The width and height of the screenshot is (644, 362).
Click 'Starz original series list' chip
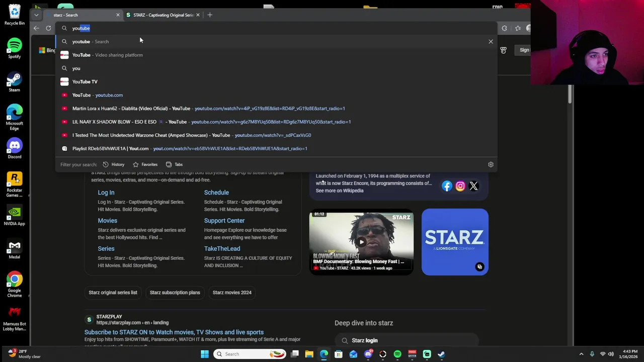(x=113, y=293)
